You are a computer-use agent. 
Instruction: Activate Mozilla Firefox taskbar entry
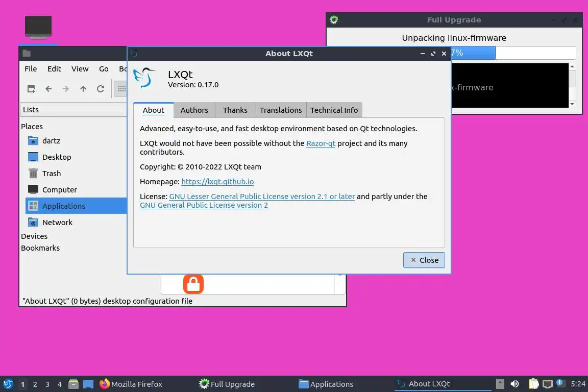point(131,384)
